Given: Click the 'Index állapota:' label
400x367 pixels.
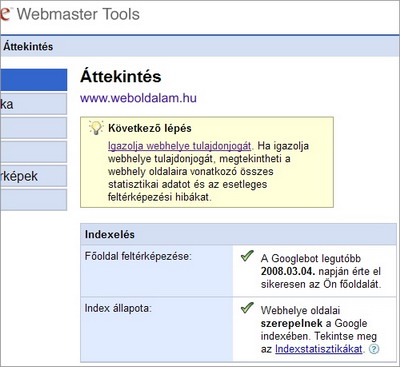Looking at the screenshot, I should [118, 308].
